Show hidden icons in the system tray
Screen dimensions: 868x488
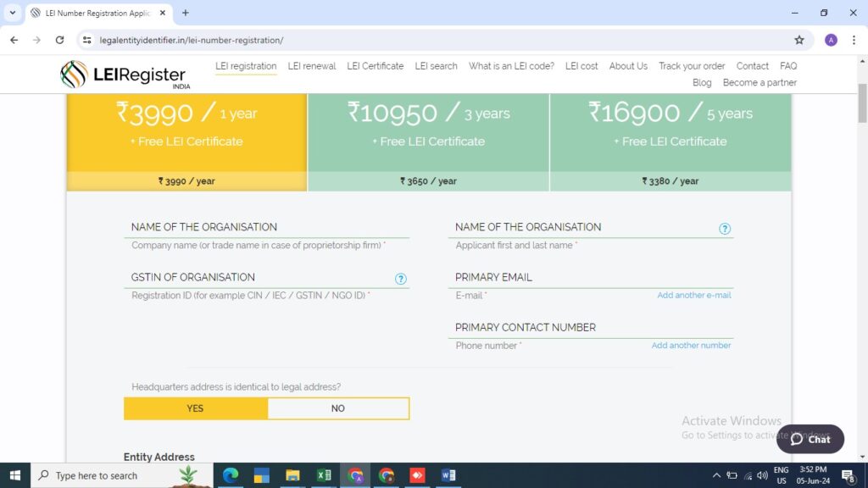716,475
